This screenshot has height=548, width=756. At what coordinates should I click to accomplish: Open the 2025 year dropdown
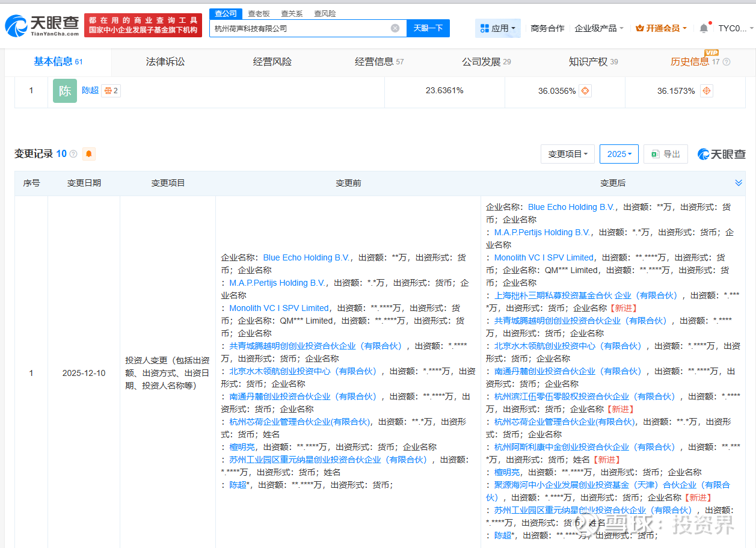(619, 154)
